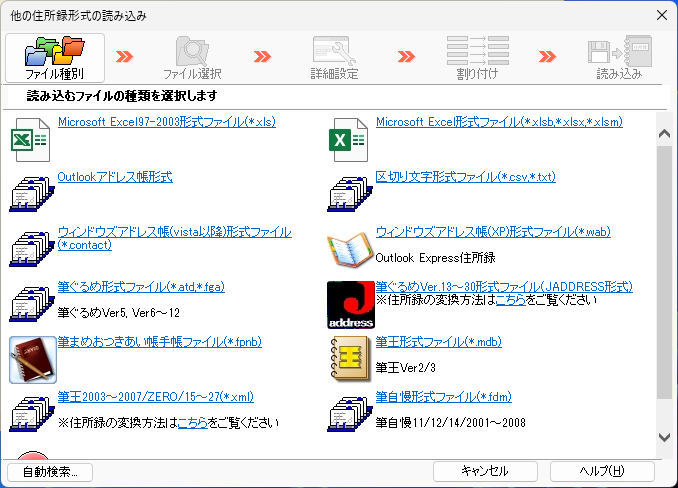Close the 他の住所録形式の読み込み dialog
This screenshot has width=678, height=488.
[x=662, y=15]
